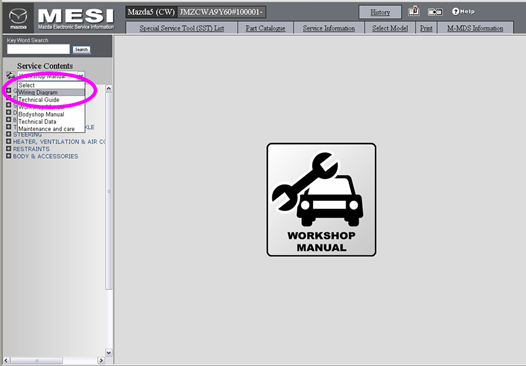
Task: Click the Search button
Action: (81, 50)
